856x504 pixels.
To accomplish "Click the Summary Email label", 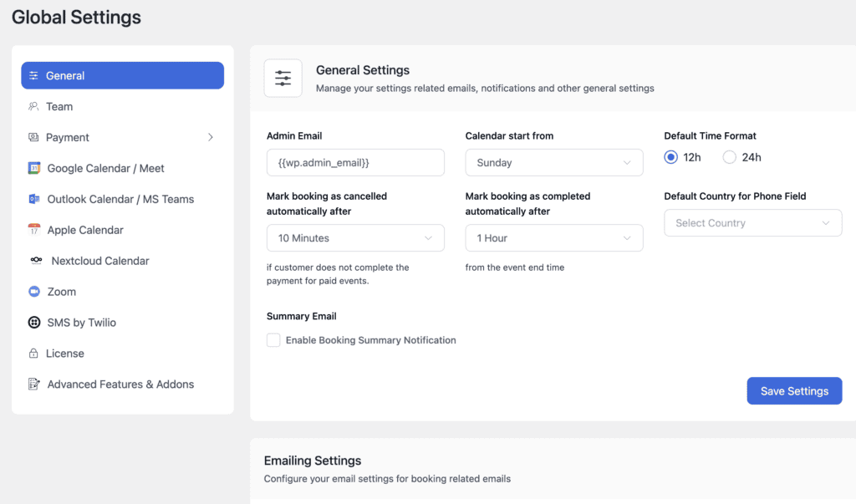I will point(301,316).
